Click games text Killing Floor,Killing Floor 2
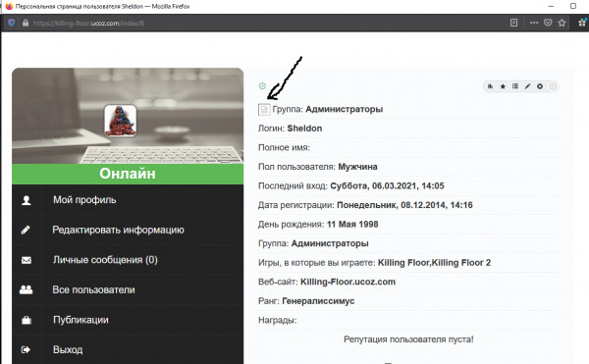The image size is (589, 364). 434,263
